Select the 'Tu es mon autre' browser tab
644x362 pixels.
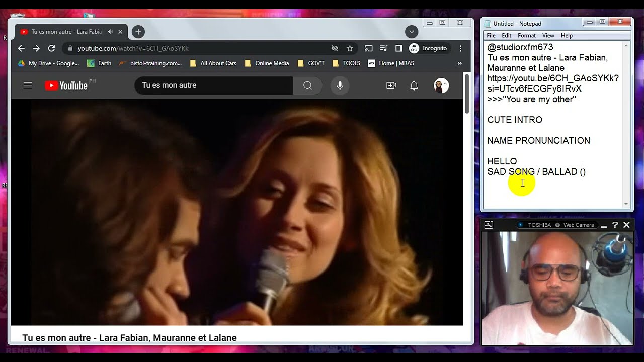[x=71, y=32]
